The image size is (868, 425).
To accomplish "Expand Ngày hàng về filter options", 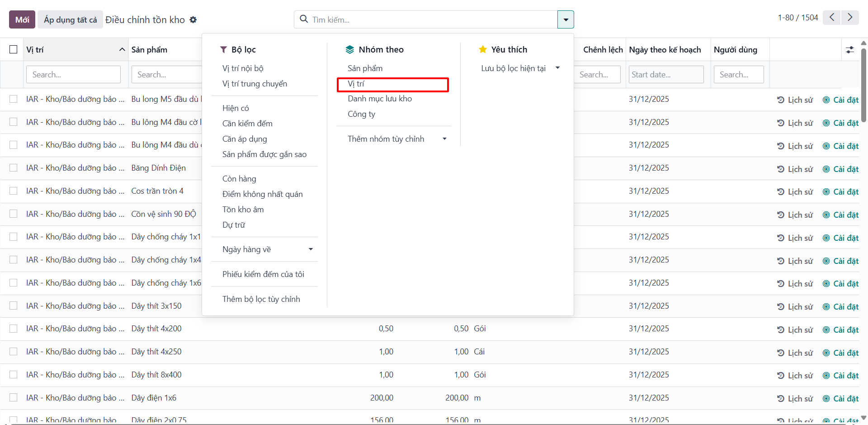I will pos(311,249).
